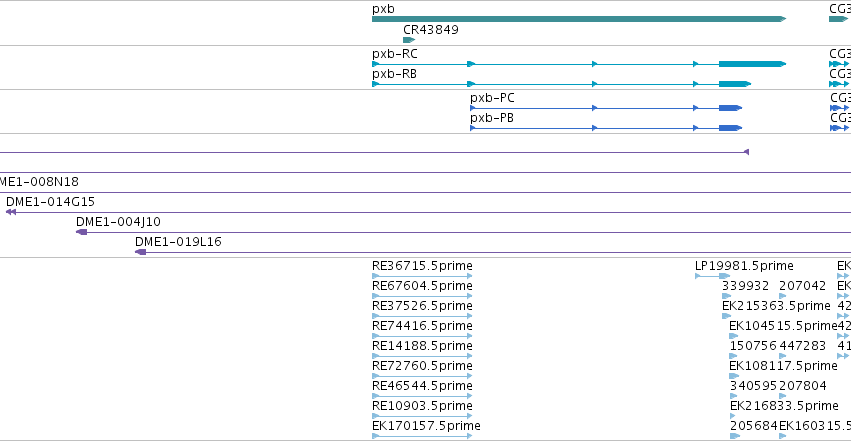This screenshot has height=441, width=851.
Task: Select the DME1-004J10 clone
Action: (463, 232)
